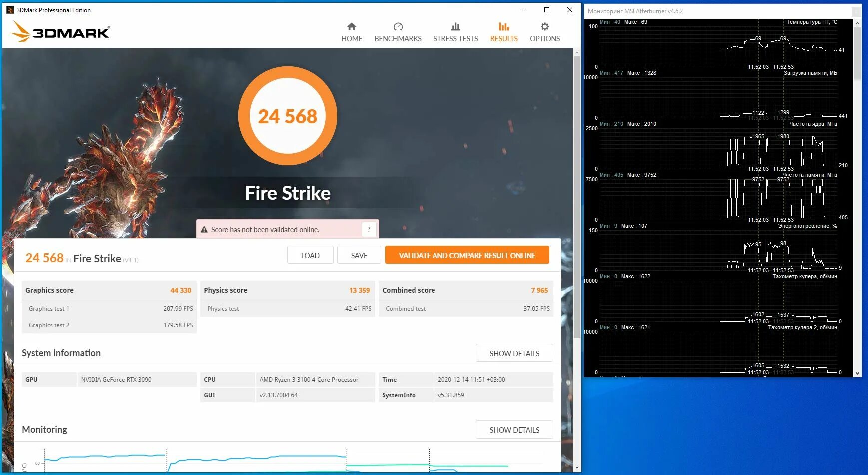Image resolution: width=868 pixels, height=475 pixels.
Task: Click the Graphics score value 44 330
Action: (x=181, y=290)
